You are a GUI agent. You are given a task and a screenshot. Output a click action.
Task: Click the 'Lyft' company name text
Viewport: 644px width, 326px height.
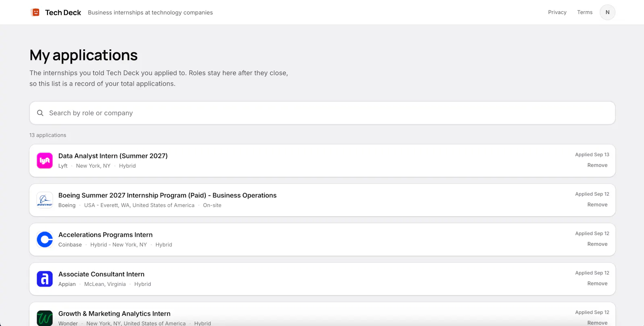[63, 166]
